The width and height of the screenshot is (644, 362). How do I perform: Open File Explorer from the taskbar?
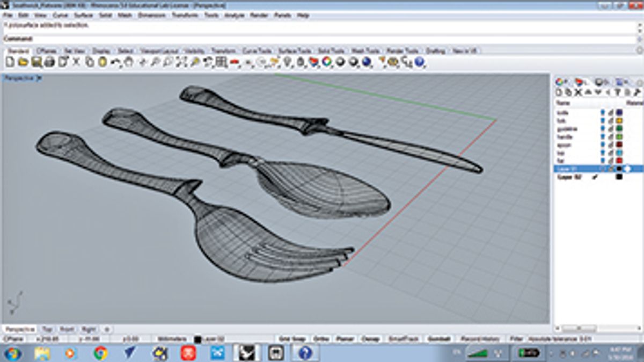point(42,353)
